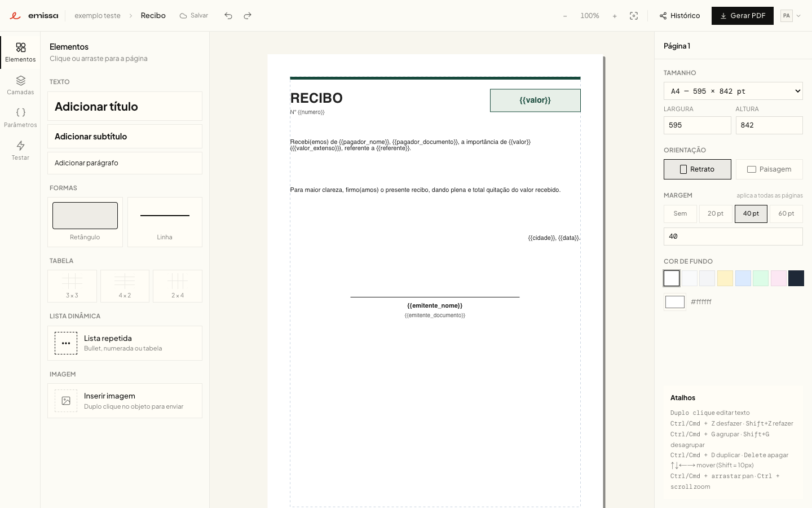The width and height of the screenshot is (812, 508).
Task: Choose light pink background swatch
Action: (x=779, y=278)
